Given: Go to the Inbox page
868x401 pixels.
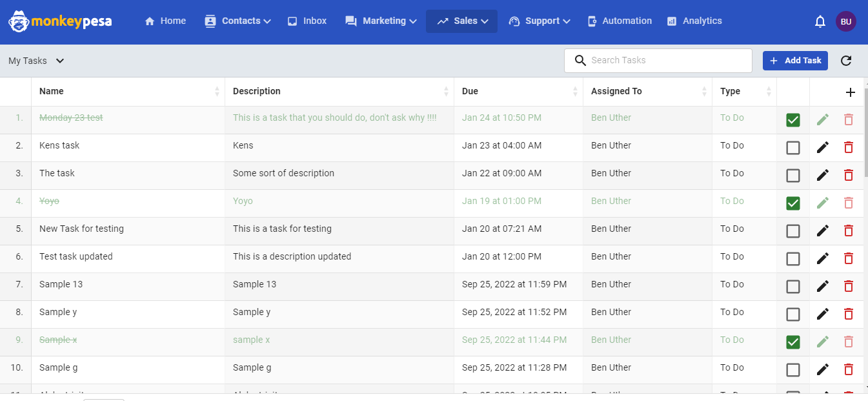Looking at the screenshot, I should [x=307, y=21].
